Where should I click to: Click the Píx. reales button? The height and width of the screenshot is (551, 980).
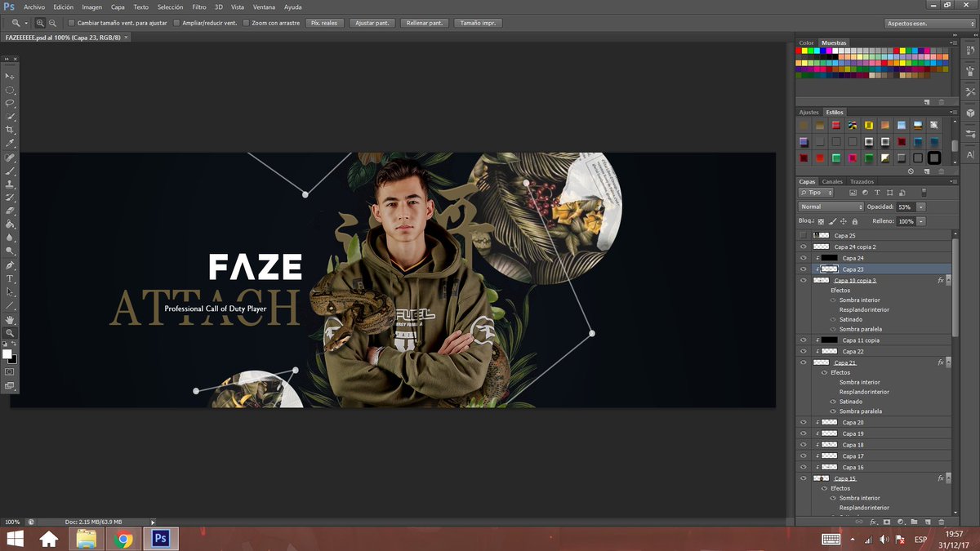tap(325, 23)
